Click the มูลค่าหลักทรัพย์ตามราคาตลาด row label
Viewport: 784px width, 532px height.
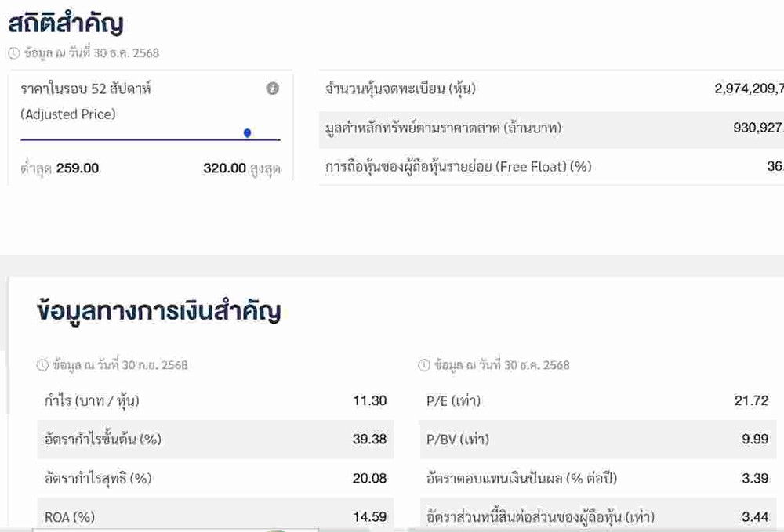click(x=443, y=128)
